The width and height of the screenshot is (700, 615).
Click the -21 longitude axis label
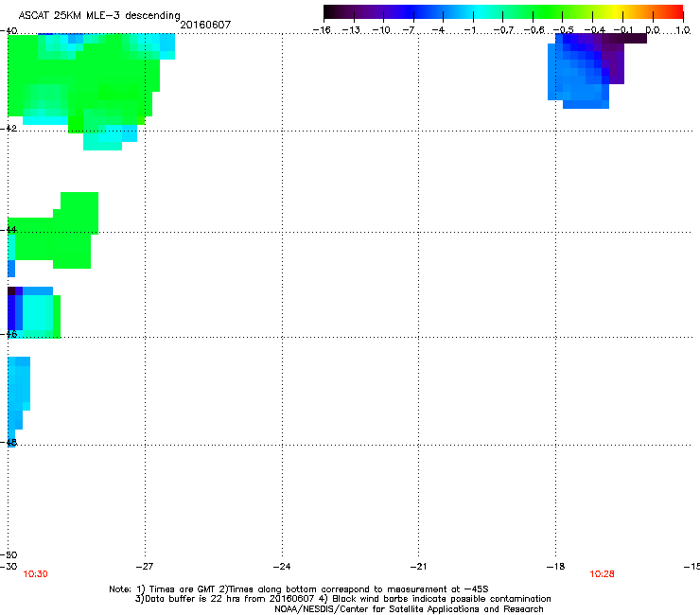click(418, 567)
